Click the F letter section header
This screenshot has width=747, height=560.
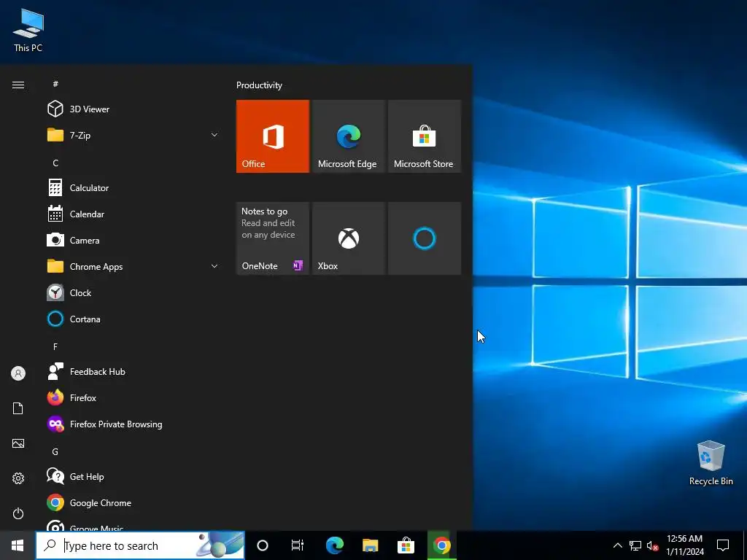tap(55, 346)
